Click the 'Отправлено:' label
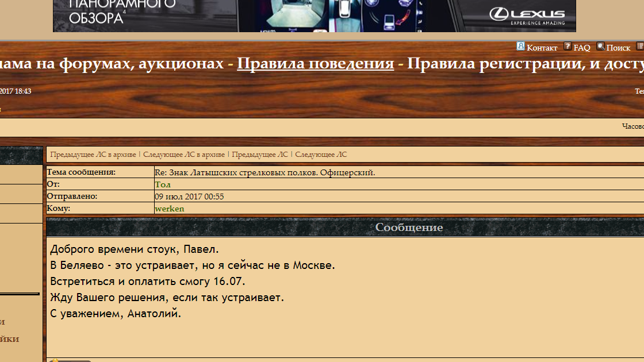This screenshot has width=644, height=362. pyautogui.click(x=72, y=196)
